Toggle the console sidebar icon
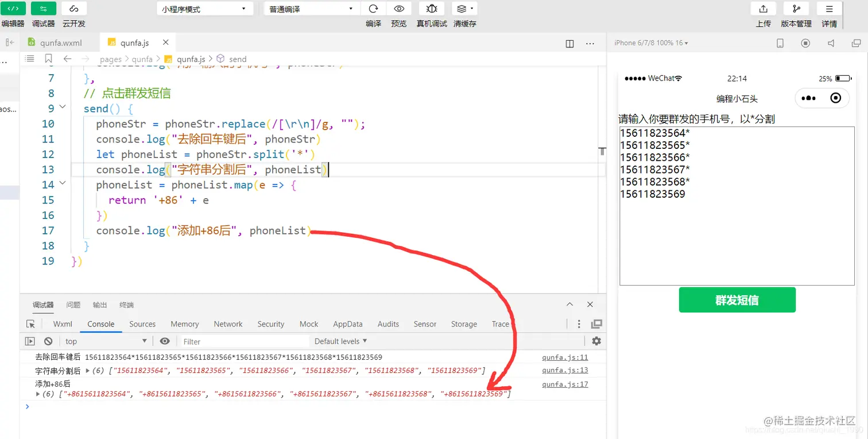Viewport: 868px width, 439px height. click(x=30, y=341)
